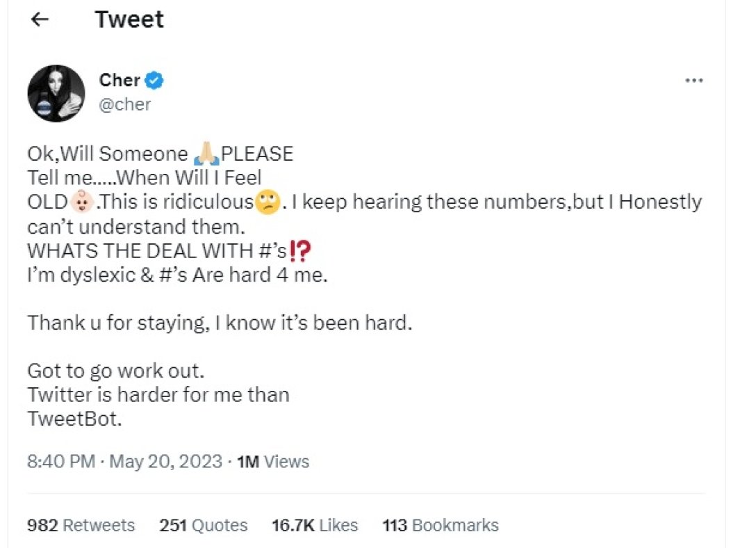
Task: Click the Cher display name
Action: pos(120,81)
